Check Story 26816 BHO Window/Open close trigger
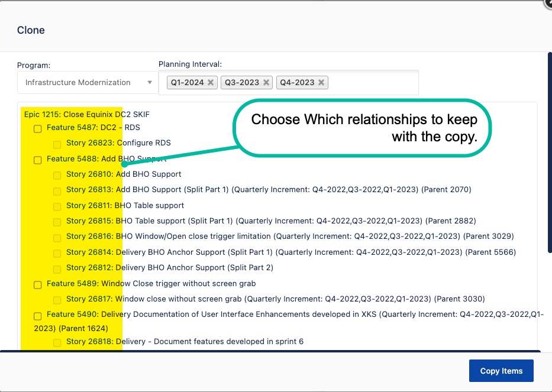The image size is (552, 392). click(x=57, y=238)
